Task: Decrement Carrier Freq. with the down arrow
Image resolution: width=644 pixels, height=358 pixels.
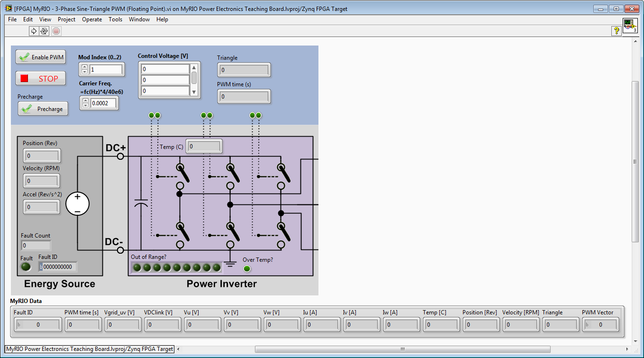Action: coord(85,105)
